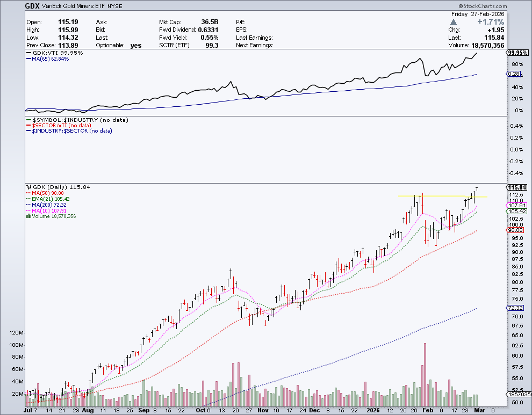Click the 2026 year label on time axis
Viewport: 532px width, 415px height.
(x=373, y=410)
